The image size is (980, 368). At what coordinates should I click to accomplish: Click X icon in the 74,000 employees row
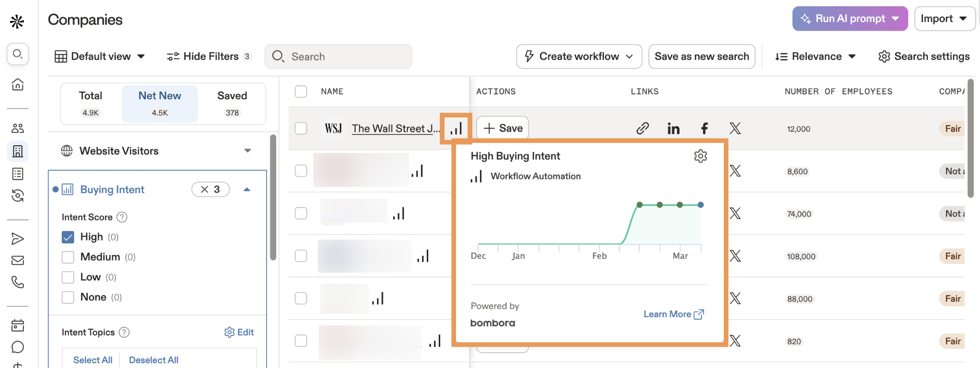coord(735,214)
